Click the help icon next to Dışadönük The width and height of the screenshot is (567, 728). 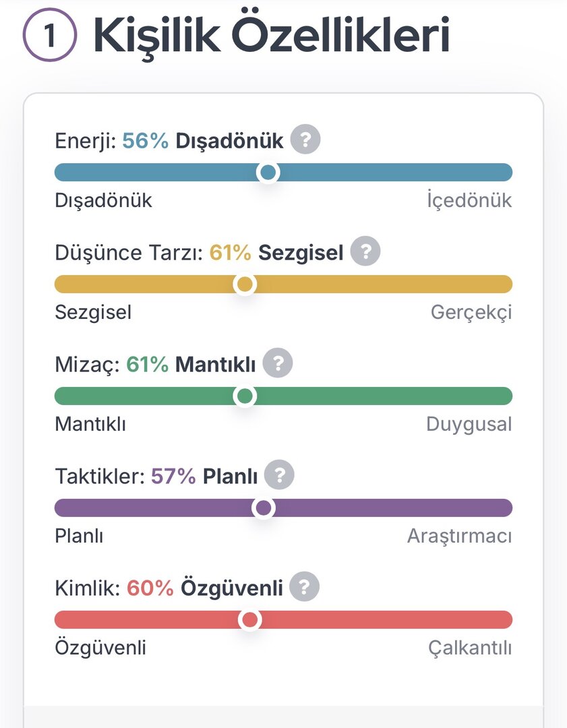coord(305,140)
